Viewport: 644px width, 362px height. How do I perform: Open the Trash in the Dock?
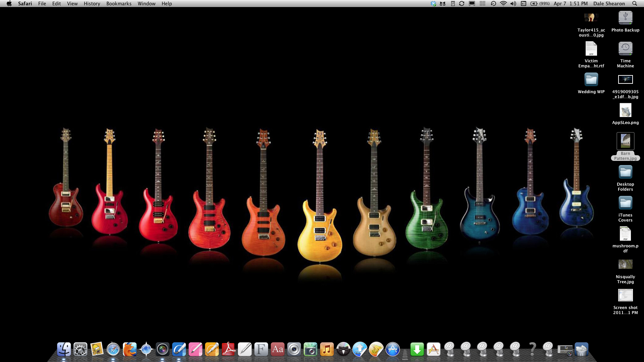[581, 349]
